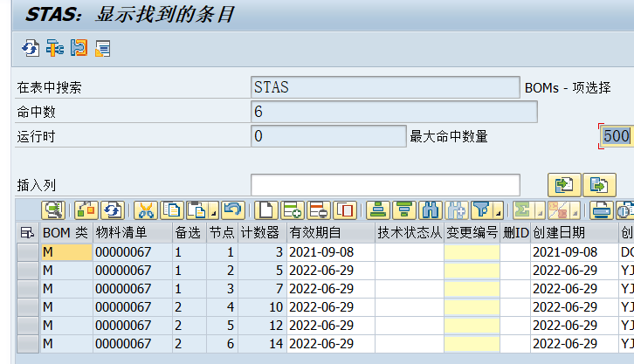Open the Total Sigma dropdown arrow
This screenshot has width=634, height=364.
541,211
